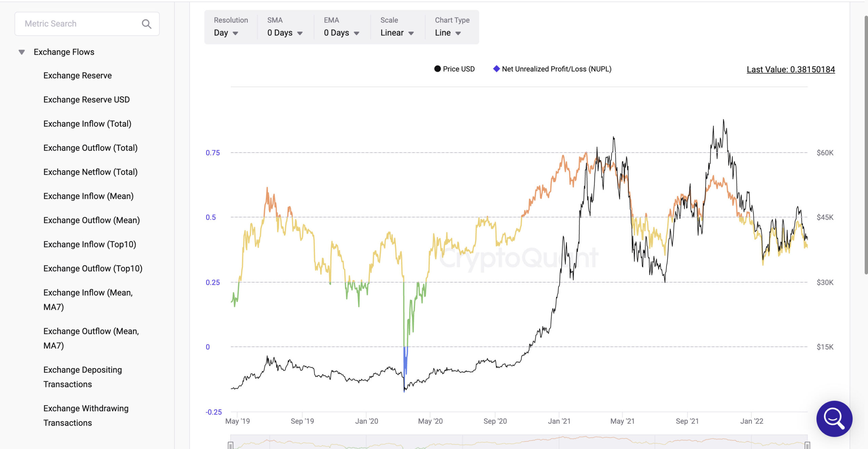Open the chat support bubble icon
The height and width of the screenshot is (449, 868).
tap(834, 418)
